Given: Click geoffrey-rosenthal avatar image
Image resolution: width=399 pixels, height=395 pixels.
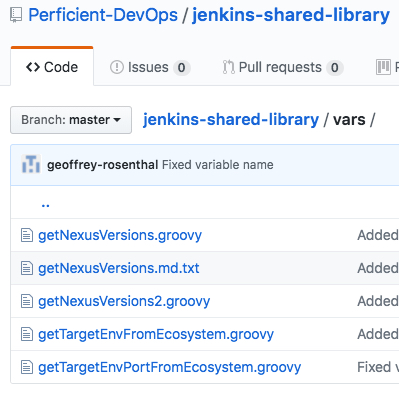Looking at the screenshot, I should pos(31,164).
